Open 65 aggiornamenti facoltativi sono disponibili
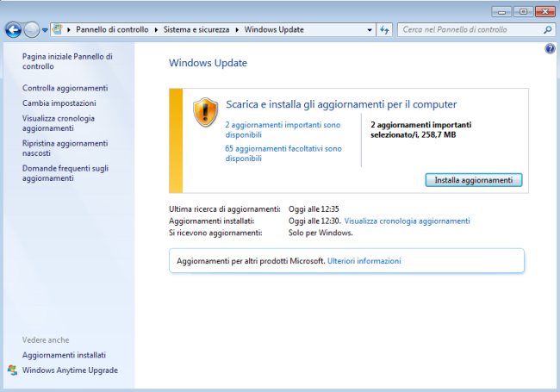Viewport: 560px width, 392px height. pyautogui.click(x=283, y=153)
